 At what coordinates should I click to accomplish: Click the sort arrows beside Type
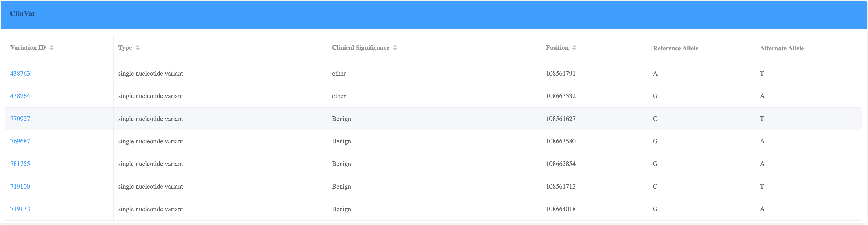137,48
